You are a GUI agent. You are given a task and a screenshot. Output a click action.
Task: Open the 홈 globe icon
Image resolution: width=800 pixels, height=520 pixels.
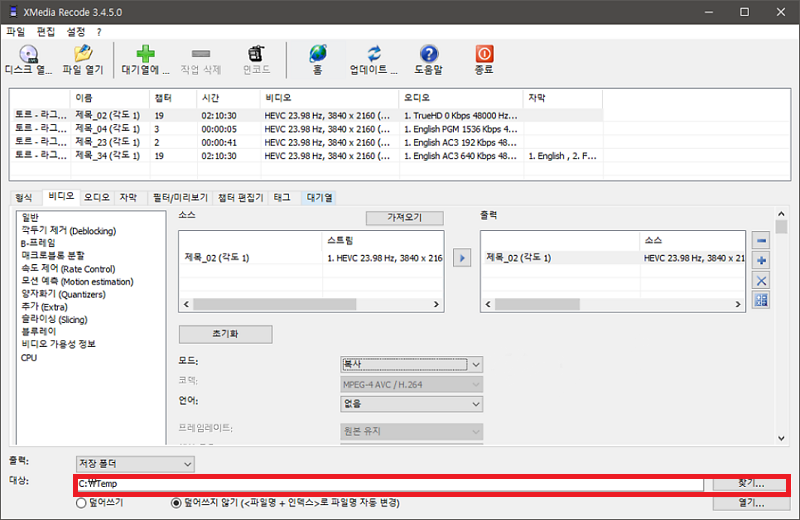(317, 54)
